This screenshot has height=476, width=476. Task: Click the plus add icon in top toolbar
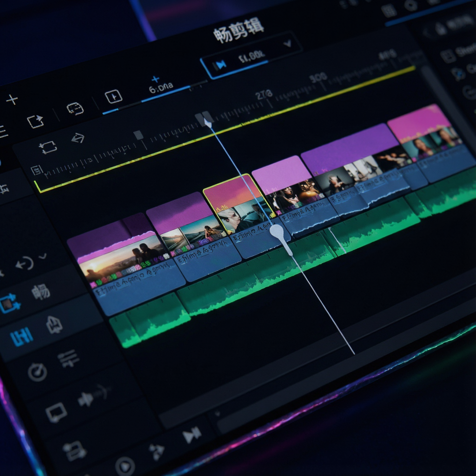(x=12, y=99)
